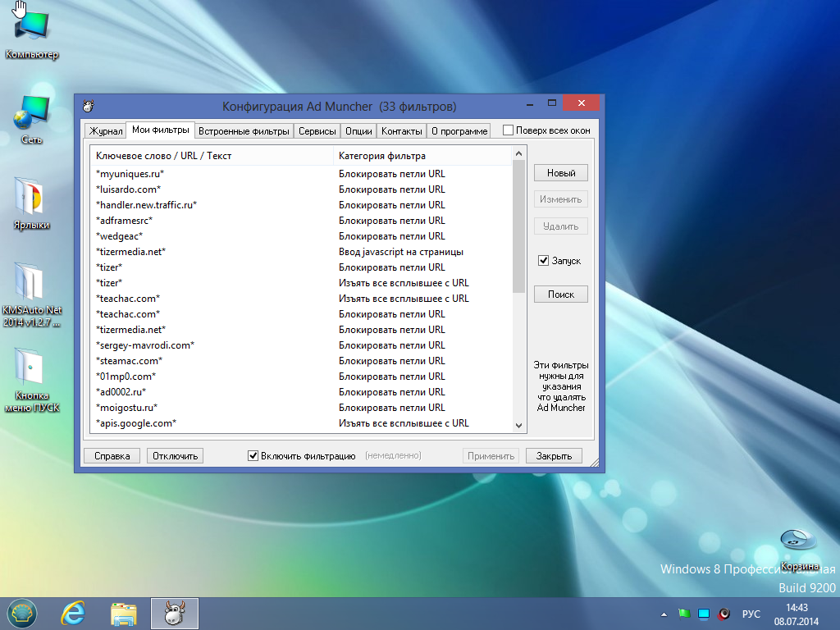Click the Справка button
The width and height of the screenshot is (840, 630).
(x=112, y=456)
